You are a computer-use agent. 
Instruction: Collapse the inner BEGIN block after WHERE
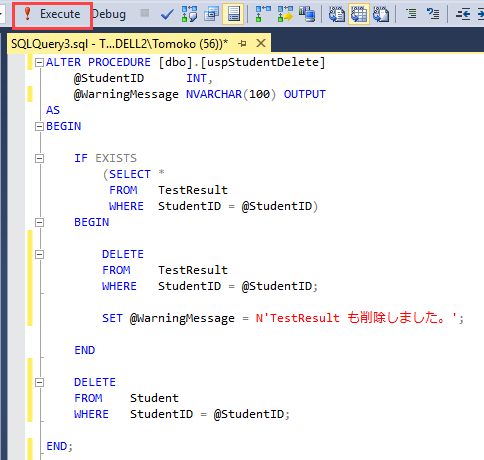39,222
